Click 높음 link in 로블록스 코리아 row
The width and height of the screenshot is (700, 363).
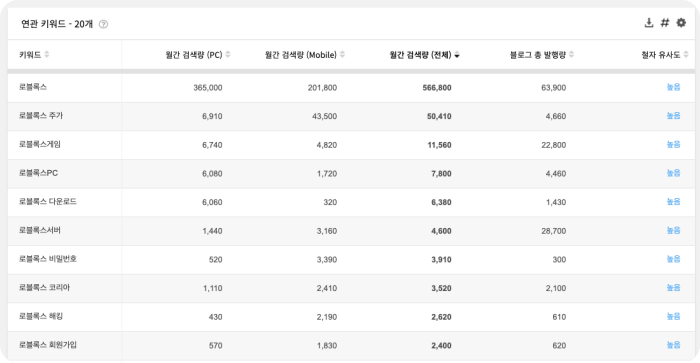(673, 288)
